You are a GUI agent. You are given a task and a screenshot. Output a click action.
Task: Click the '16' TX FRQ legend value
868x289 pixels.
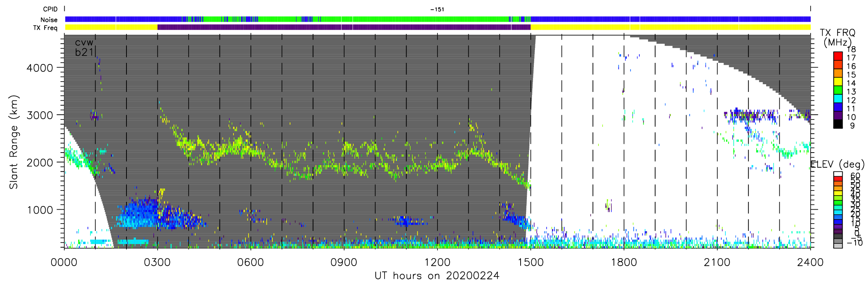pos(851,66)
